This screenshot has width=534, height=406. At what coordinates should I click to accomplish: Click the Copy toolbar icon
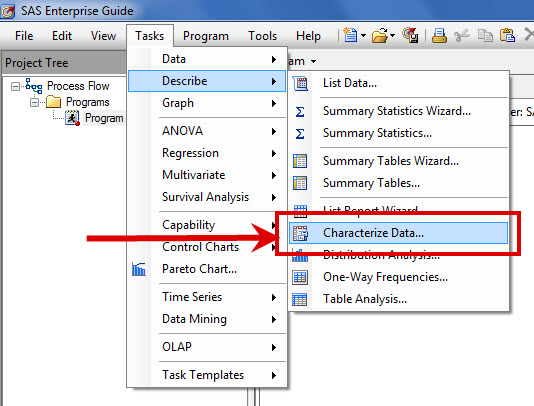pos(485,35)
